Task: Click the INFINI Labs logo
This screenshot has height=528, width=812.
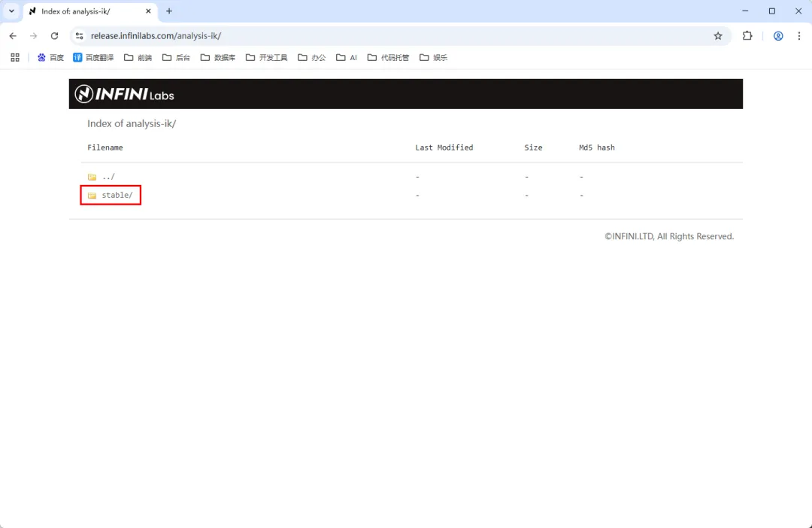Action: pyautogui.click(x=124, y=94)
